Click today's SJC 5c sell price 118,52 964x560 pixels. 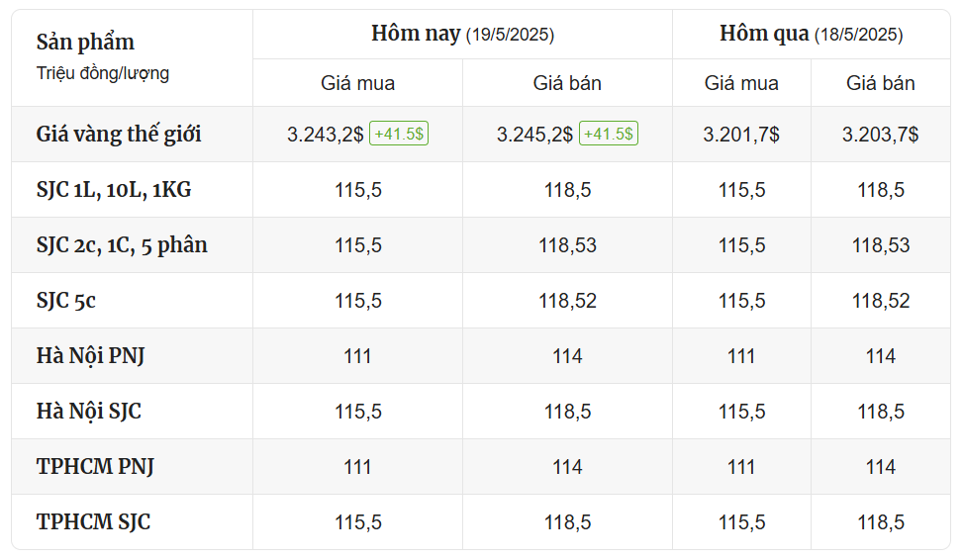[567, 301]
